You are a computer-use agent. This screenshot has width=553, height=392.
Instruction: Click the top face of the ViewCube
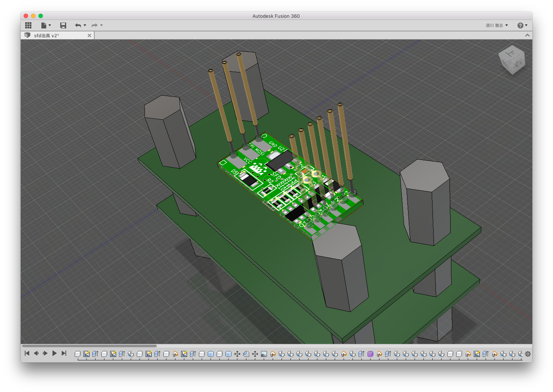coord(511,53)
